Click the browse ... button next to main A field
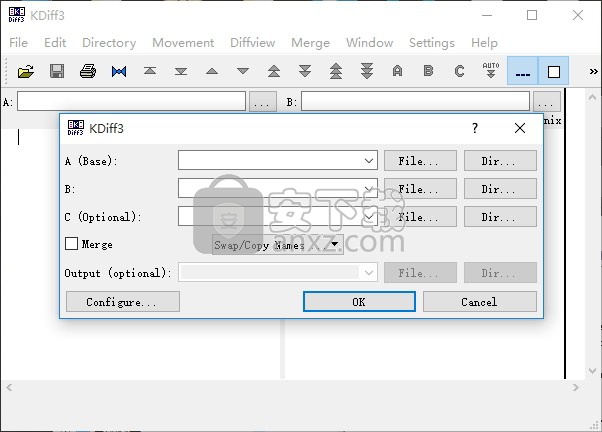The height and width of the screenshot is (432, 602). [263, 101]
